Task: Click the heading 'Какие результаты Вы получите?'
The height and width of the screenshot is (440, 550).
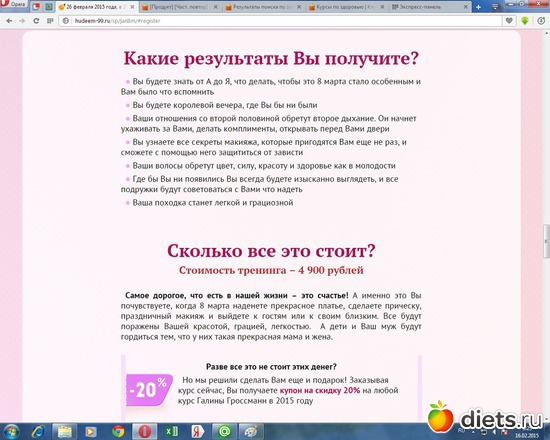Action: [271, 58]
